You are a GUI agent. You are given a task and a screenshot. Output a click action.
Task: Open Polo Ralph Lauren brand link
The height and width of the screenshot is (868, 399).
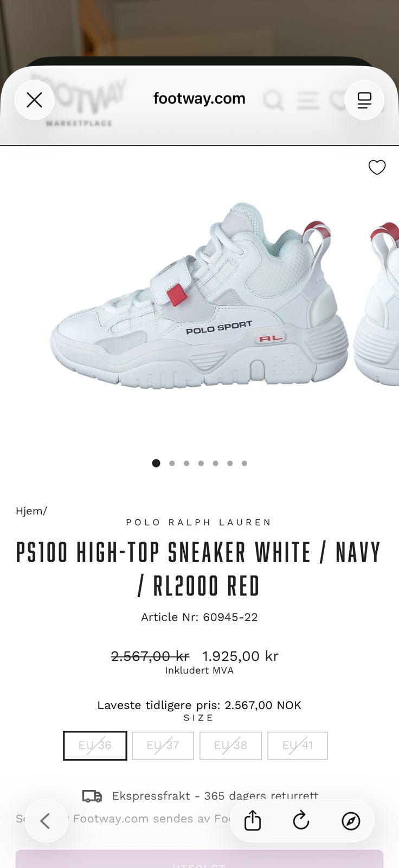point(199,522)
